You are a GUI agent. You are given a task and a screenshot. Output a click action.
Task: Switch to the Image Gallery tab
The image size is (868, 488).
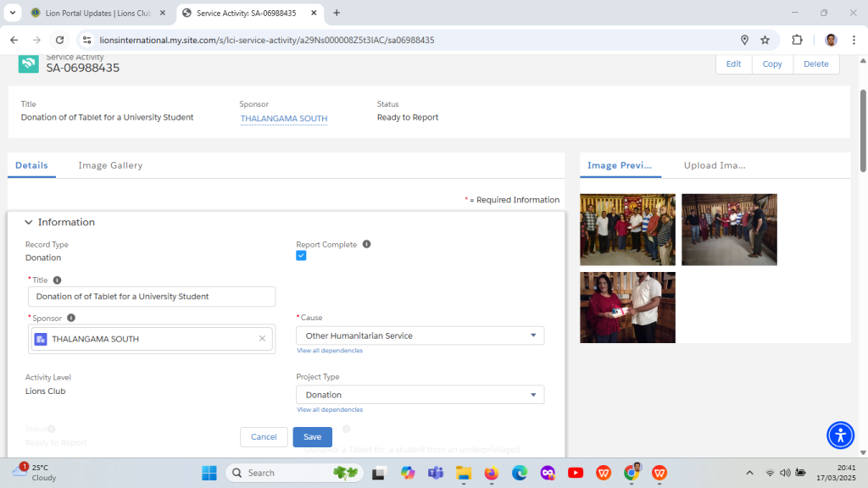click(x=110, y=165)
